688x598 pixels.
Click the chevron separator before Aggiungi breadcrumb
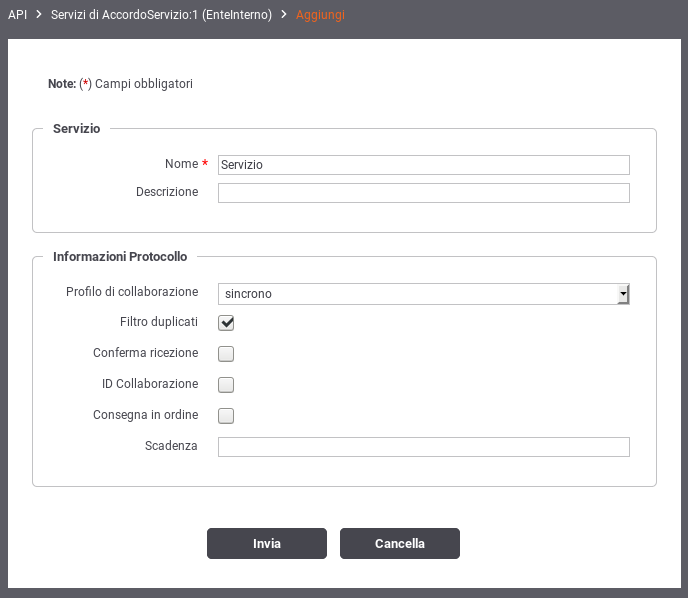(284, 14)
